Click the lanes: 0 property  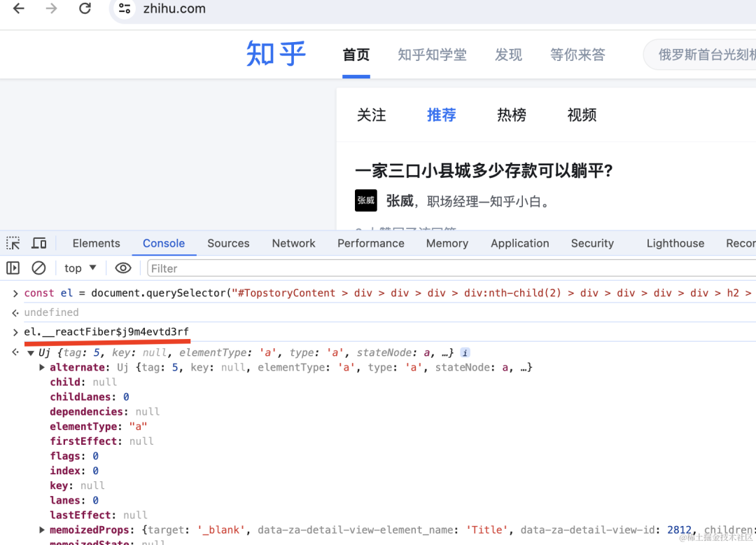tap(74, 500)
